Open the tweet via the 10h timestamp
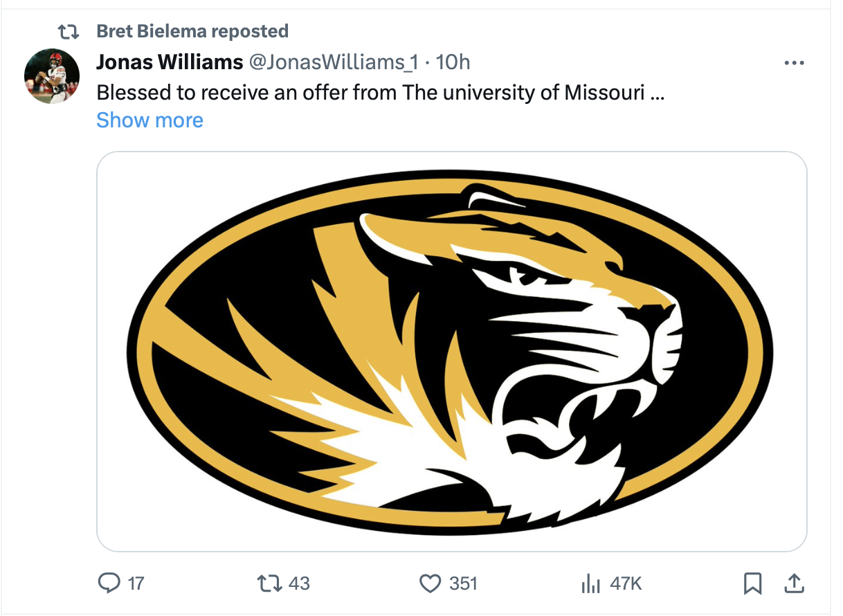843x616 pixels. pos(453,62)
